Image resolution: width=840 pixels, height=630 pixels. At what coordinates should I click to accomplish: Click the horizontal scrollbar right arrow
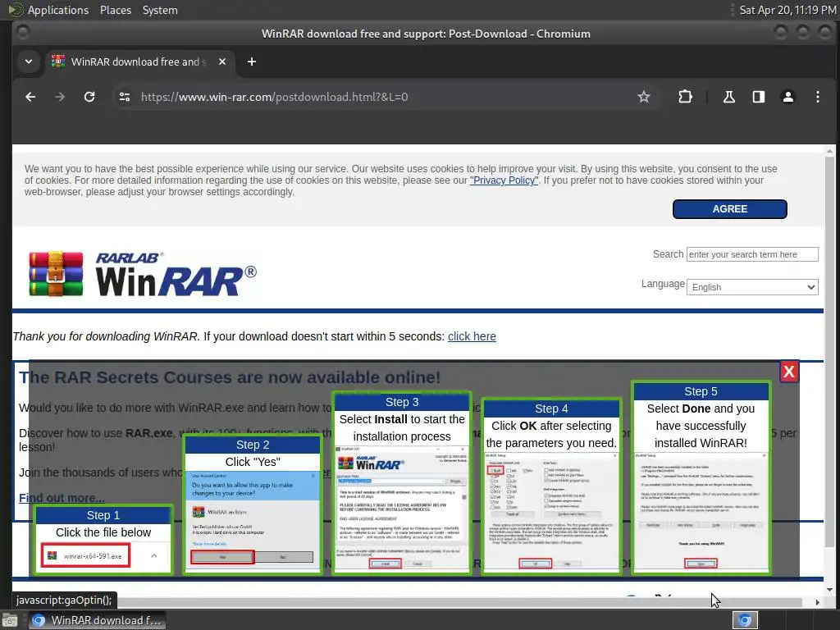click(x=818, y=602)
